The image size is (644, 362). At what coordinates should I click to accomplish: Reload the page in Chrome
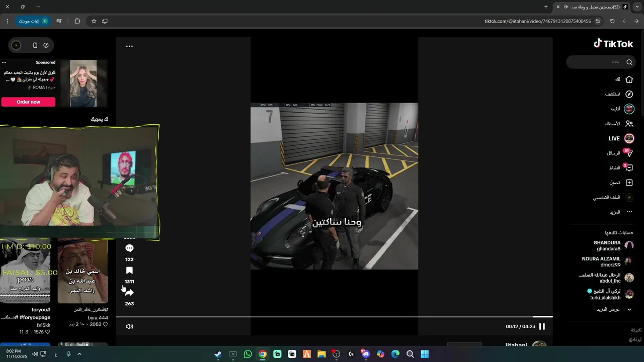click(x=612, y=21)
